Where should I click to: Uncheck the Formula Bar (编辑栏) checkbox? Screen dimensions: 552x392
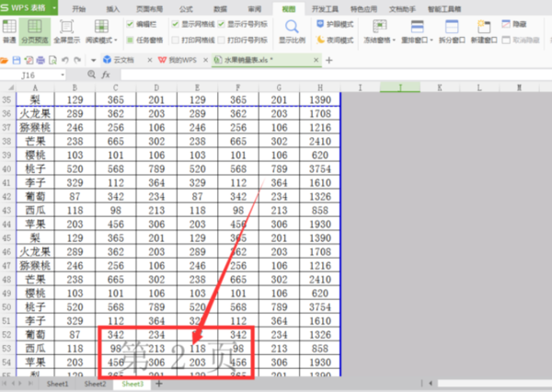[x=130, y=24]
